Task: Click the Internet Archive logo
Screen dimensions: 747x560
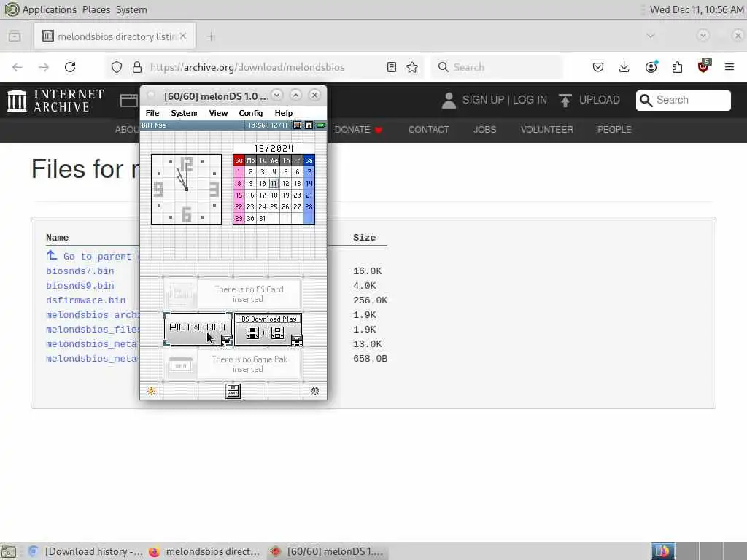Action: pyautogui.click(x=55, y=101)
